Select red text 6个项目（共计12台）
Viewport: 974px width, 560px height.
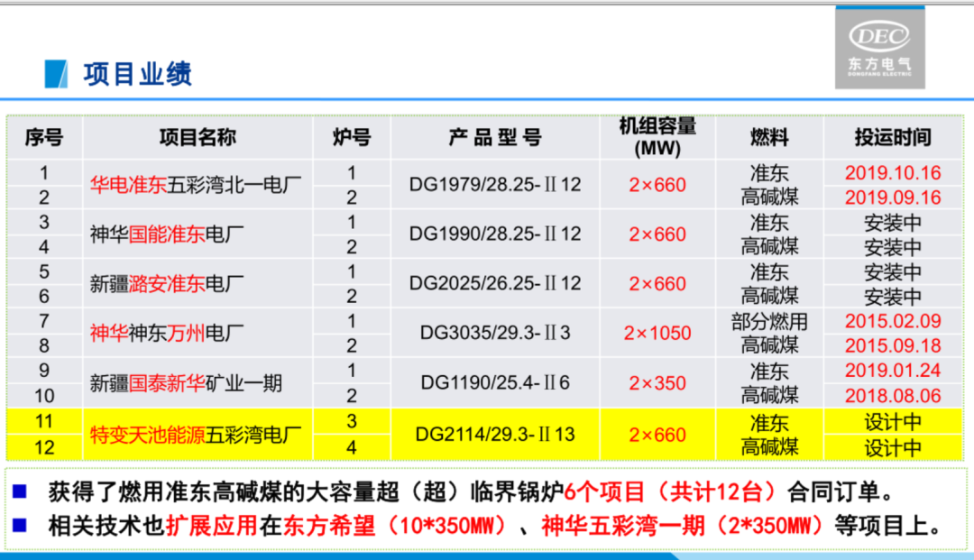672,492
